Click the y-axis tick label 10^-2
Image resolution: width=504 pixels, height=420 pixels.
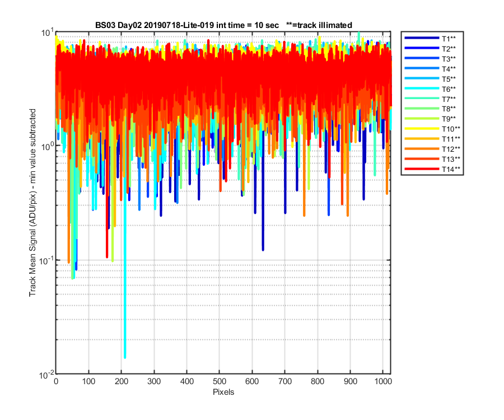click(46, 375)
